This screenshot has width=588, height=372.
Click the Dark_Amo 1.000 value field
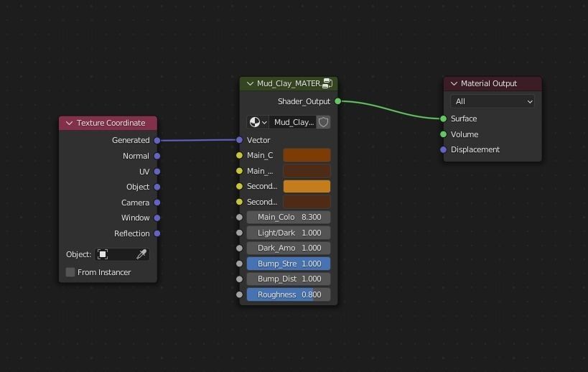click(x=289, y=248)
